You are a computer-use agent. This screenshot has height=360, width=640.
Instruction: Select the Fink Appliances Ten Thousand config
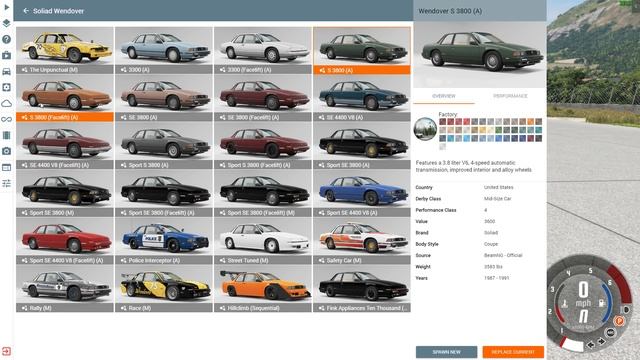coord(362,289)
